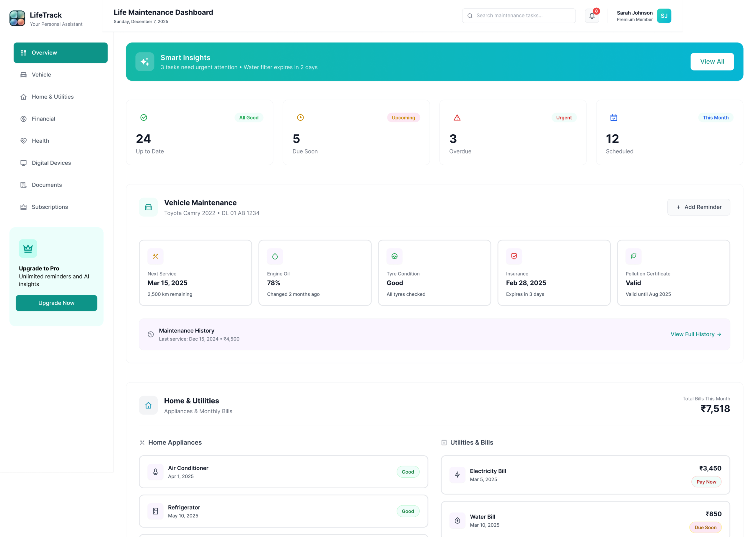Click the Add Reminder button
The height and width of the screenshot is (537, 756).
pos(698,207)
